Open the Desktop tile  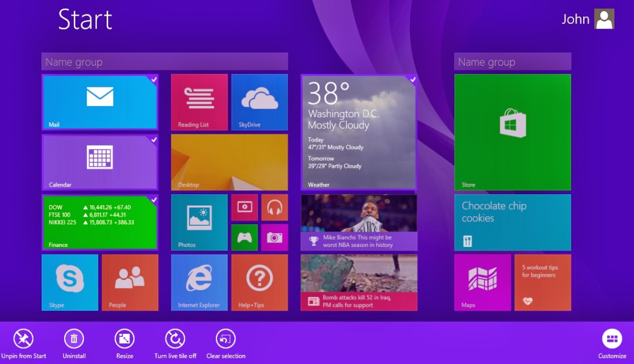[229, 162]
